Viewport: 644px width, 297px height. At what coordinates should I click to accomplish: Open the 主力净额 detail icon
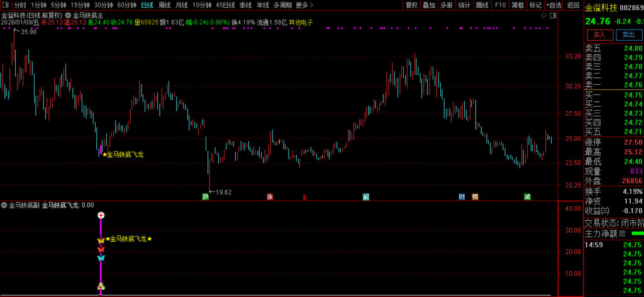(x=622, y=233)
